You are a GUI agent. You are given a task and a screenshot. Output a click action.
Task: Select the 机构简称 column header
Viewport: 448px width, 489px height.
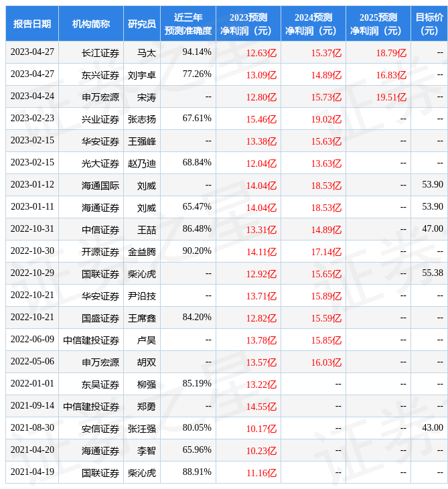coord(91,24)
